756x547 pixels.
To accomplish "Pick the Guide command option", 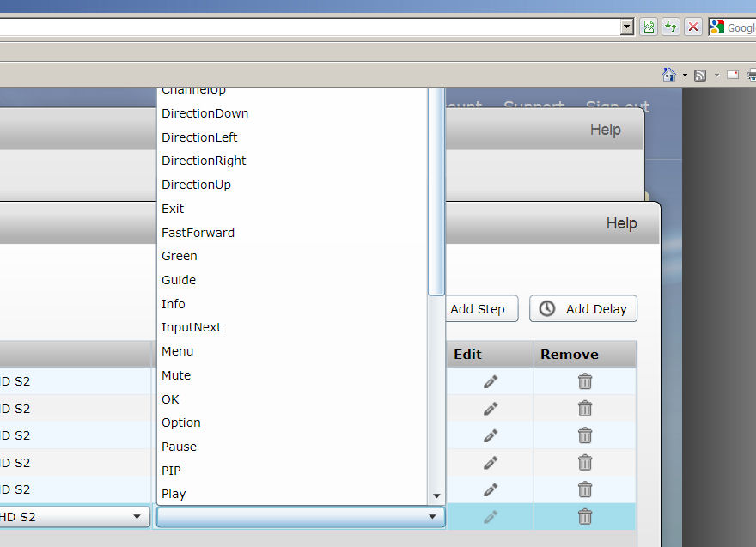I will click(x=179, y=280).
